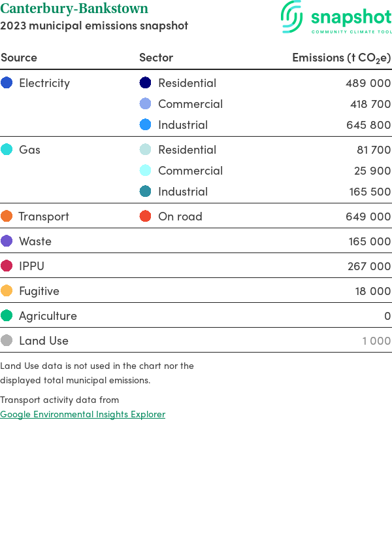The width and height of the screenshot is (392, 556).
Task: Click the Gas source color dot
Action: (x=7, y=150)
